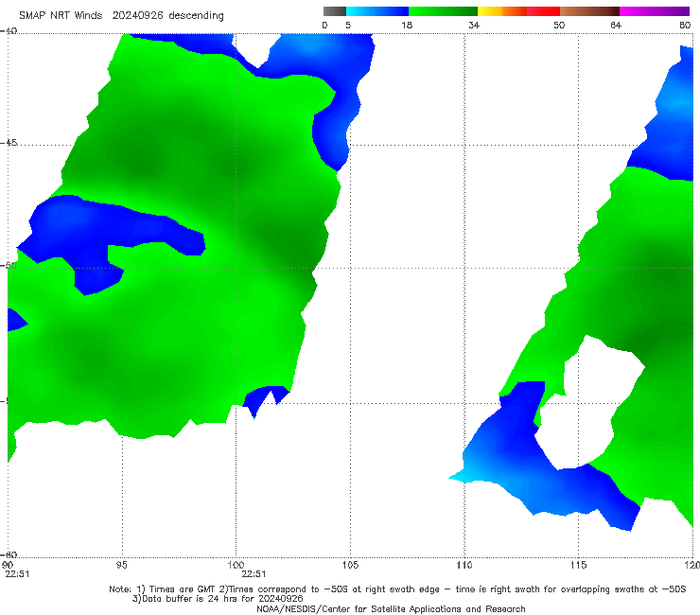This screenshot has width=700, height=615.
Task: Click the swath time "22:51" beneath longitude 100
Action: [254, 574]
